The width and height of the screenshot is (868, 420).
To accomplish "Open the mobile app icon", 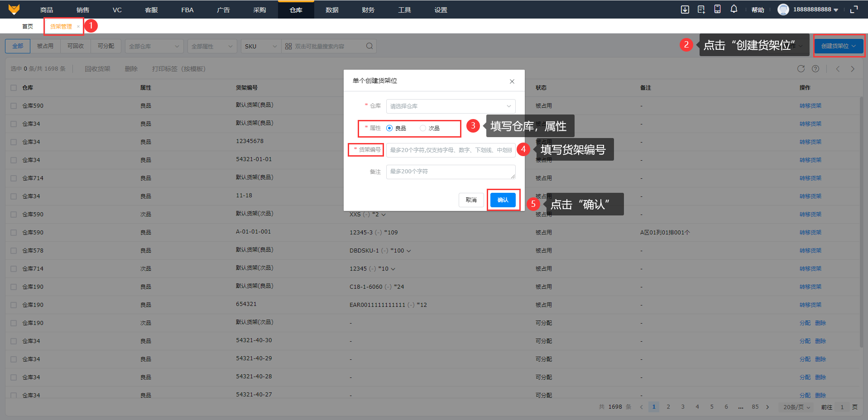I will (x=718, y=9).
